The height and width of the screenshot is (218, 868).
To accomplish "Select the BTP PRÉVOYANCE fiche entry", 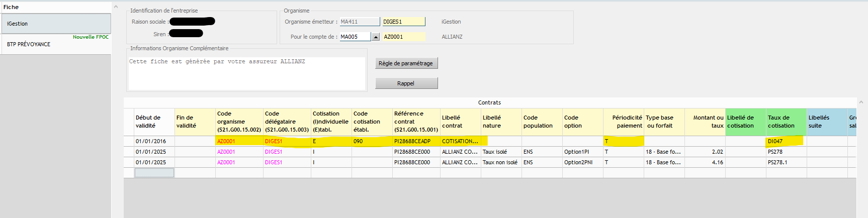I will point(55,44).
